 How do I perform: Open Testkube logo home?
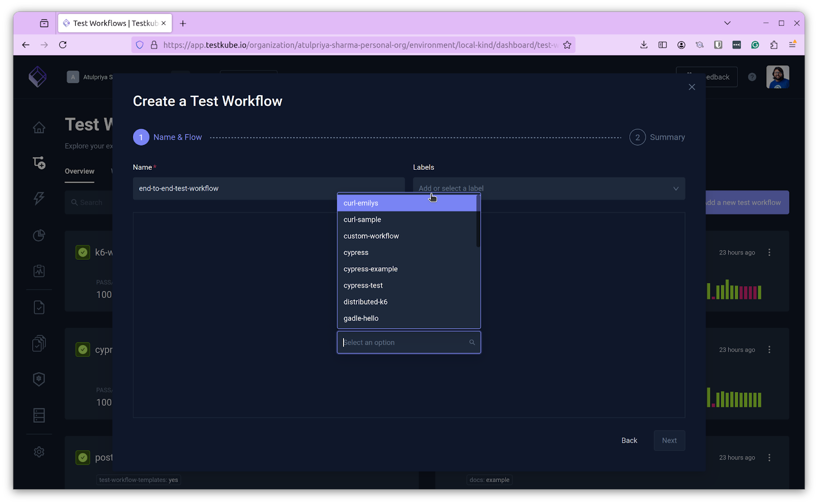click(x=37, y=77)
